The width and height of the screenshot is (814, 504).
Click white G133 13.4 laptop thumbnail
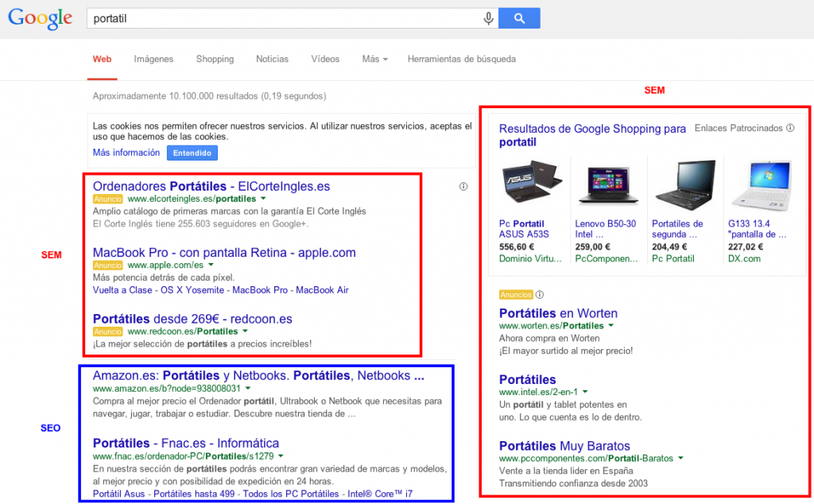(762, 185)
